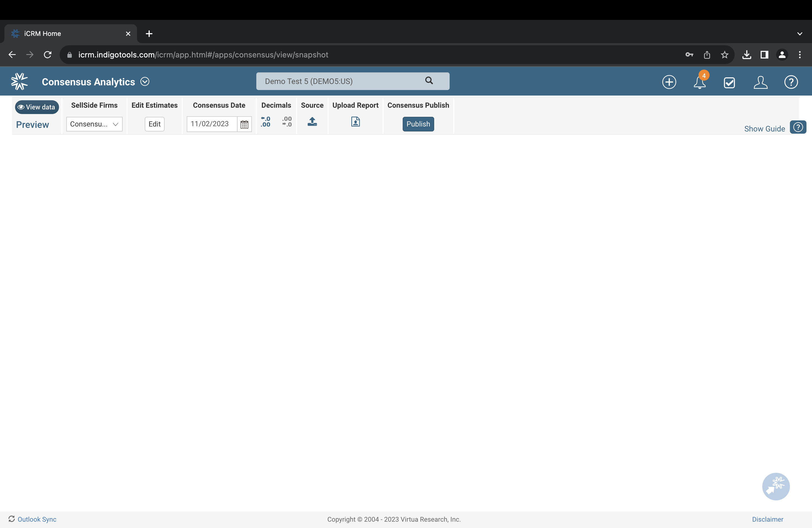This screenshot has height=528, width=812.
Task: Open the notifications bell with 4 badge
Action: coord(700,82)
